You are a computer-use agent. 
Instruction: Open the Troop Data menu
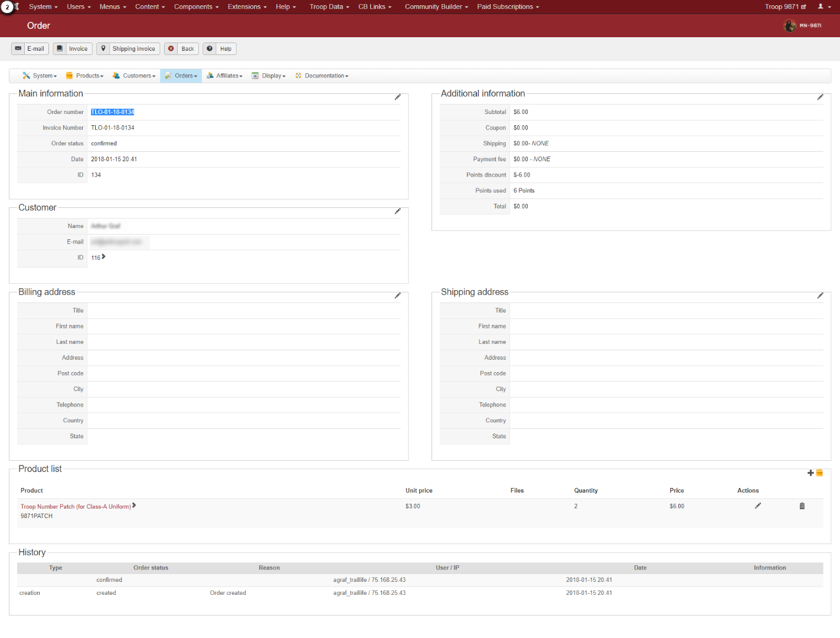[x=329, y=7]
